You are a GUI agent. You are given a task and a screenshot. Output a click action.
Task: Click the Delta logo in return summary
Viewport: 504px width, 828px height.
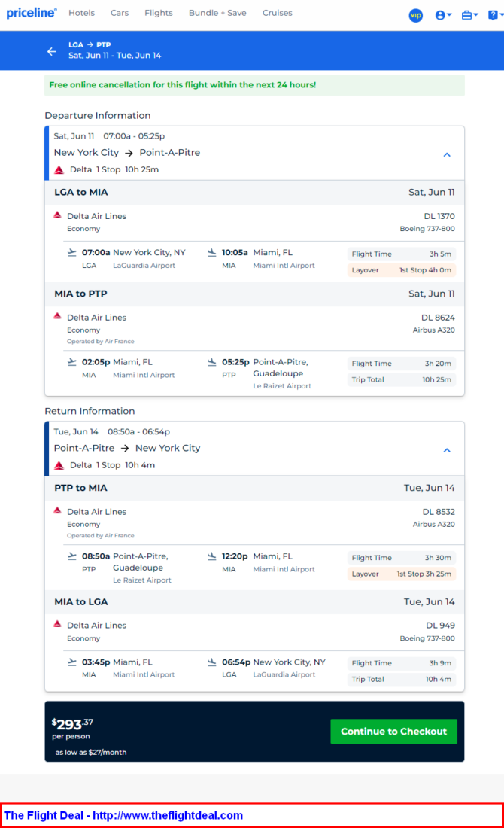(x=59, y=465)
